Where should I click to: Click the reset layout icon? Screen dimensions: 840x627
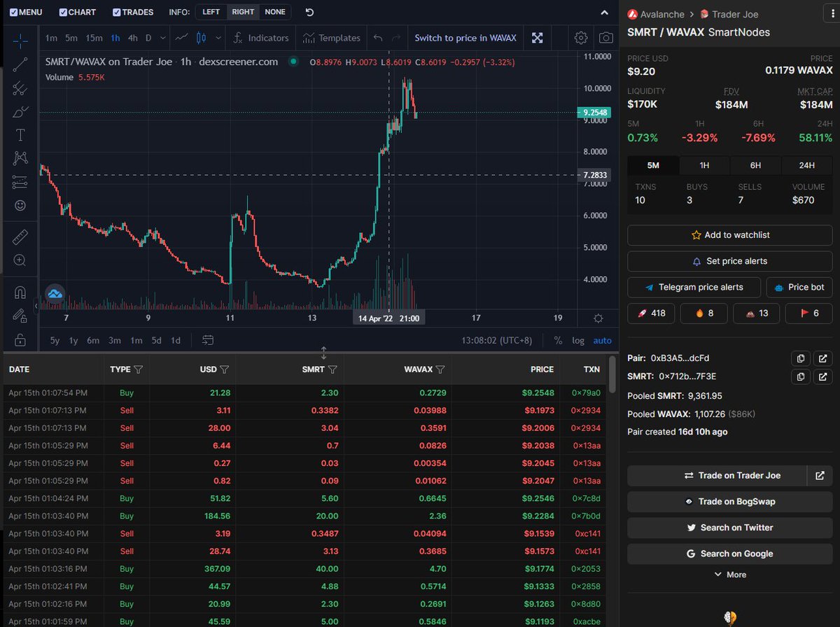coord(309,12)
